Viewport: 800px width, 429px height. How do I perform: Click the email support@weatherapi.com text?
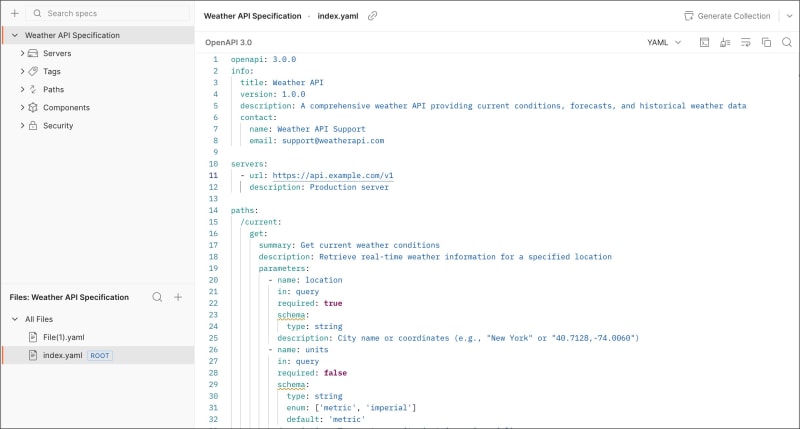[x=333, y=141]
